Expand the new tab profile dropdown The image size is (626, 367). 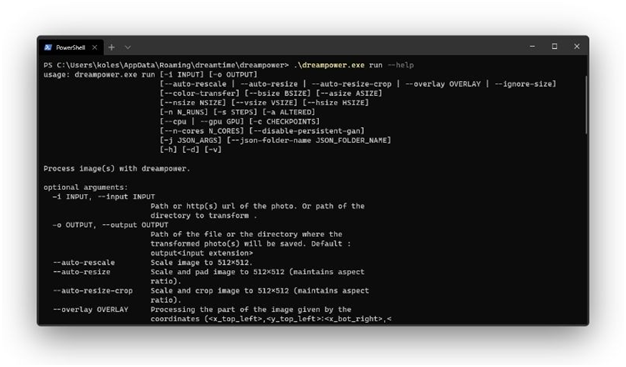tap(128, 48)
